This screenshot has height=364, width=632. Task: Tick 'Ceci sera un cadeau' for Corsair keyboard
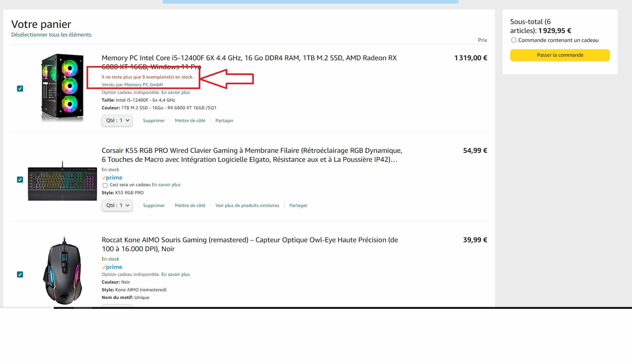[105, 185]
